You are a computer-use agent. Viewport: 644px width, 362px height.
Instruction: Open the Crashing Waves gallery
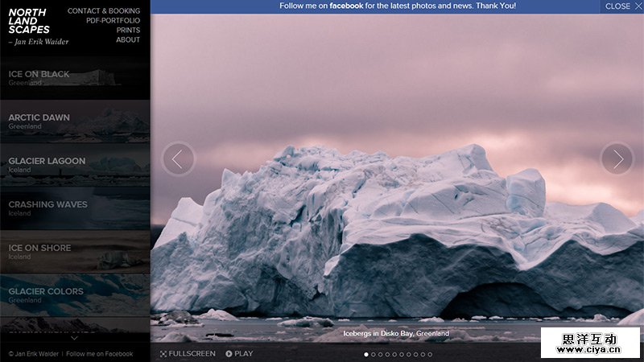point(75,208)
